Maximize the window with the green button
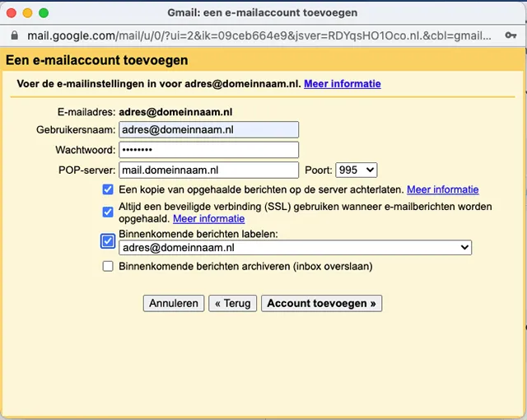Viewport: 527px width, 420px height. (44, 13)
